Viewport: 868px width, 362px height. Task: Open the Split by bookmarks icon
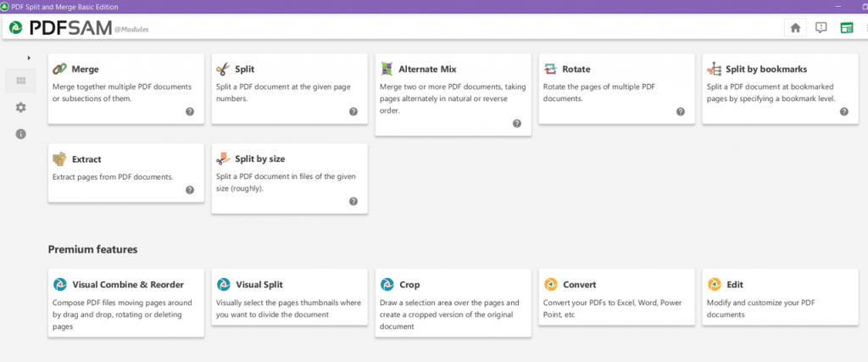click(x=714, y=70)
